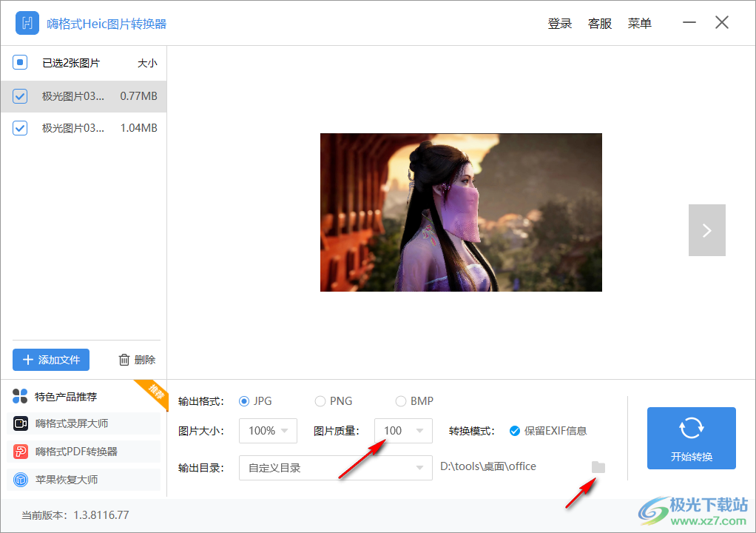Click the 特色产品推荐 four-dot icon
Image resolution: width=756 pixels, height=533 pixels.
coord(20,396)
